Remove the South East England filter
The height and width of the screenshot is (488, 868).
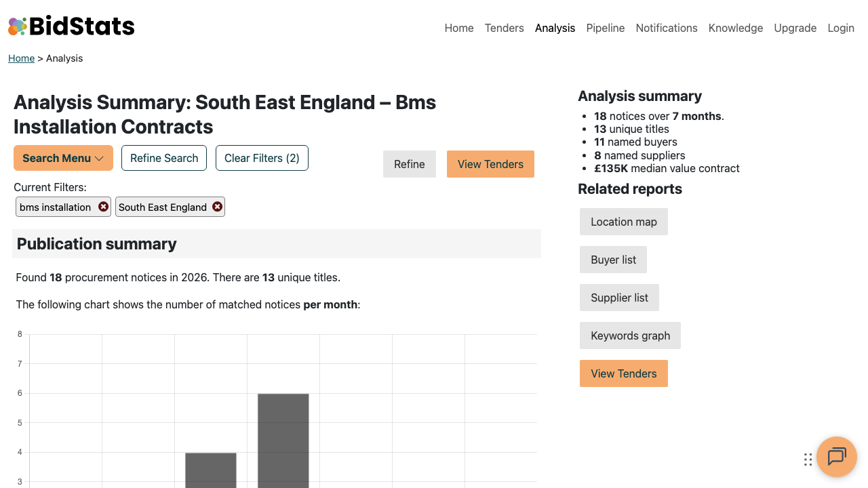pyautogui.click(x=217, y=207)
